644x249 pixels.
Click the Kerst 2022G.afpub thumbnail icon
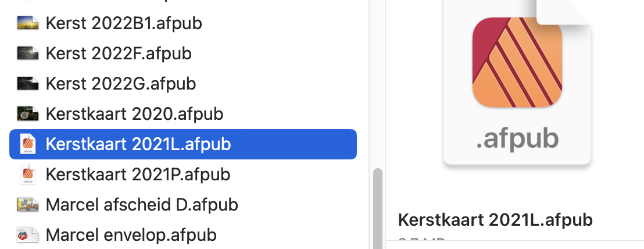27,83
